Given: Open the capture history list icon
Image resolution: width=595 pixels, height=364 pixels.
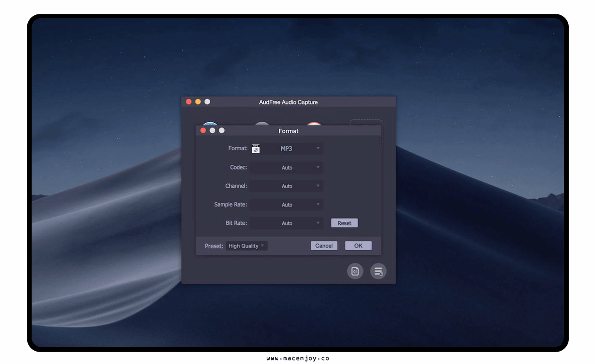Looking at the screenshot, I should [378, 271].
